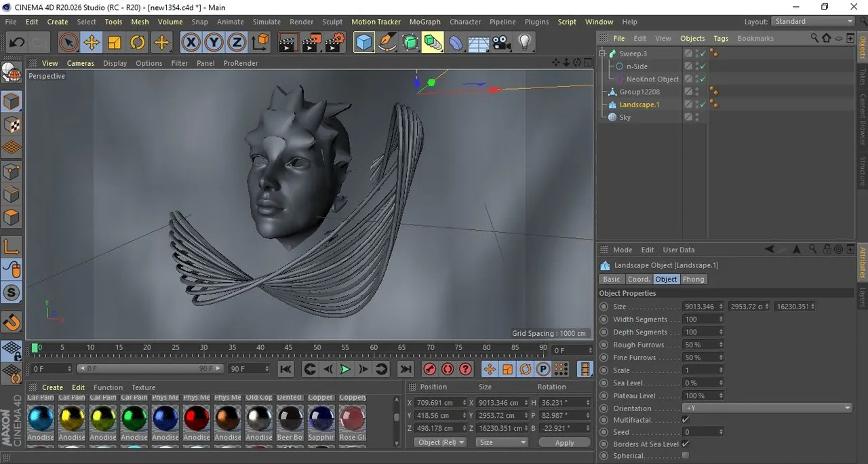Viewport: 868px width, 464px height.
Task: Click the Record Active Objects key button
Action: click(x=429, y=369)
